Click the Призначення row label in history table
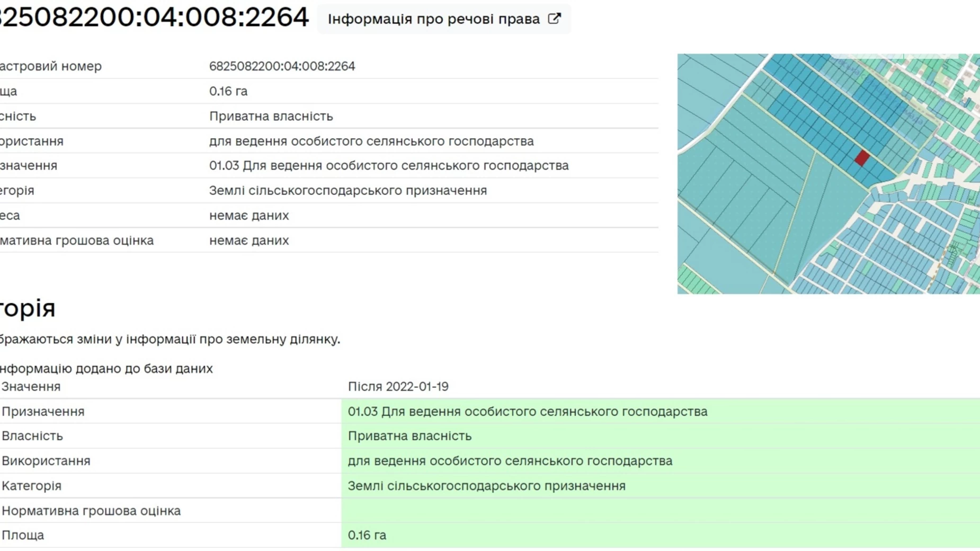 click(x=43, y=411)
